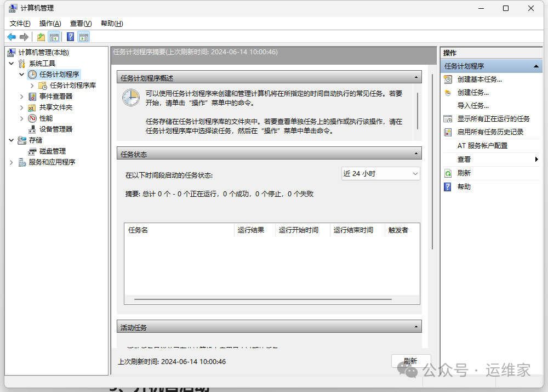Click 创建任务... action
Image resolution: width=548 pixels, height=392 pixels.
[473, 93]
